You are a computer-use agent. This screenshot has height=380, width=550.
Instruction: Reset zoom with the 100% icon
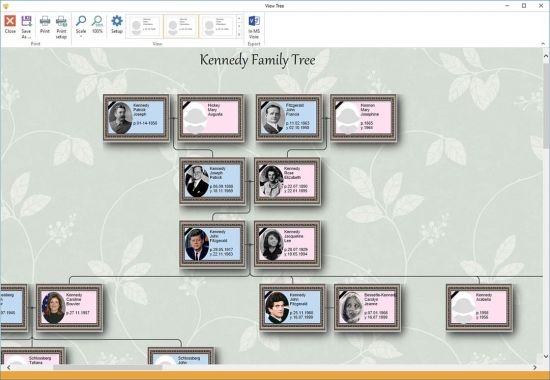click(97, 21)
